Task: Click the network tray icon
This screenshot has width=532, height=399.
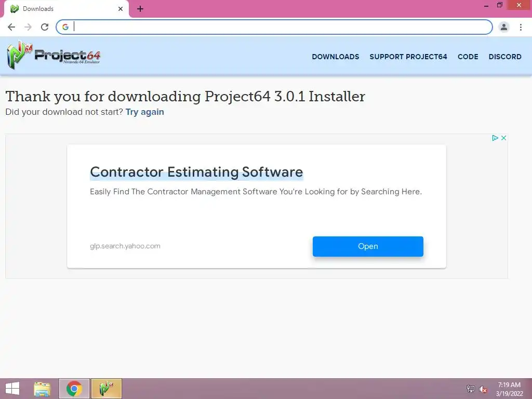Action: [x=471, y=389]
